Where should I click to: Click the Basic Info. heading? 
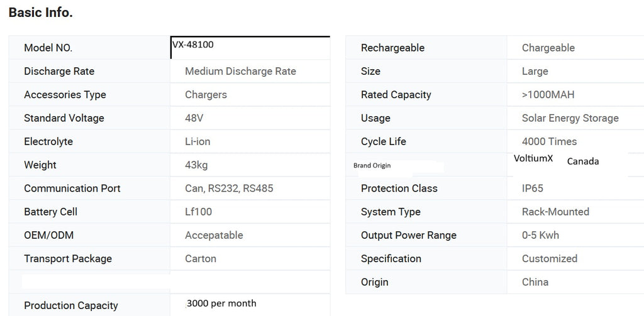click(x=41, y=13)
